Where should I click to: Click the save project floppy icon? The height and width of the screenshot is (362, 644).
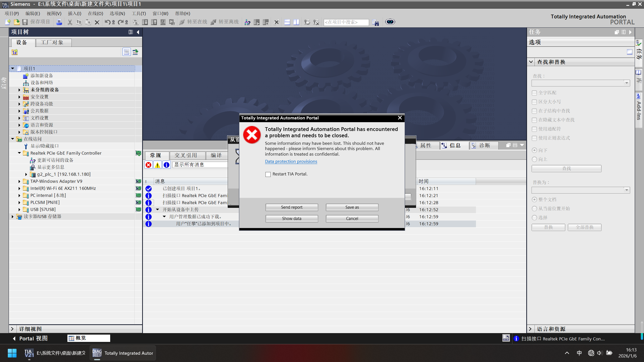point(25,22)
